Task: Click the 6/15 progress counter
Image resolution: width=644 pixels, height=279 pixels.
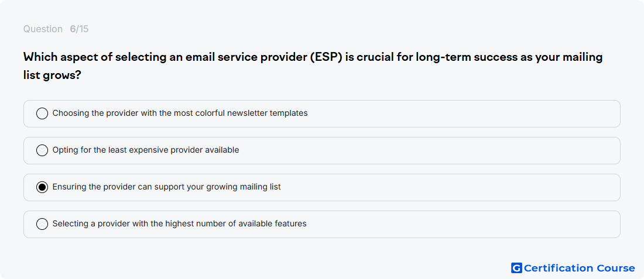Action: 79,29
